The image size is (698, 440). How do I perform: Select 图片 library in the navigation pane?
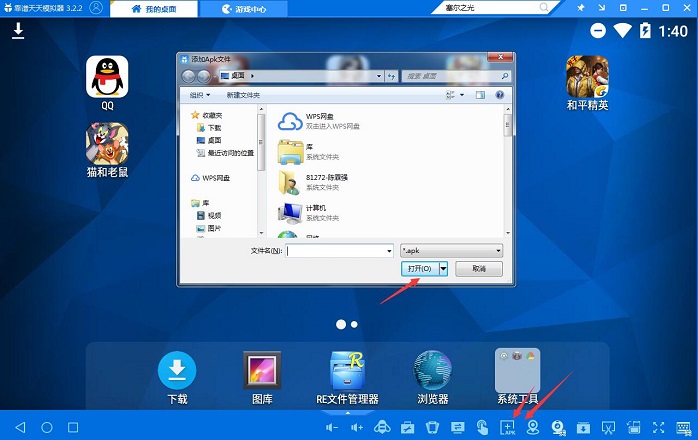pos(209,228)
